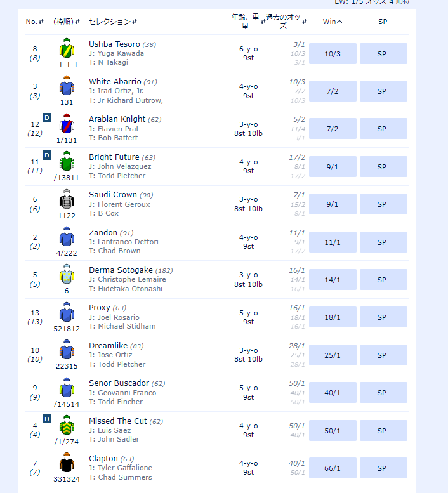Viewport: 448px width, 493px height.
Task: Sort by the 過去のオッズ column header
Action: [285, 22]
